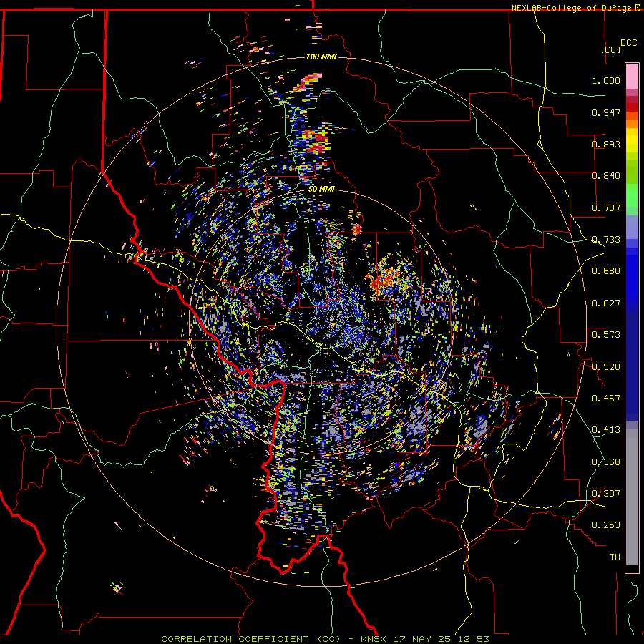Select the 0.627 color scale value
This screenshot has height=644, width=644.
(x=606, y=303)
